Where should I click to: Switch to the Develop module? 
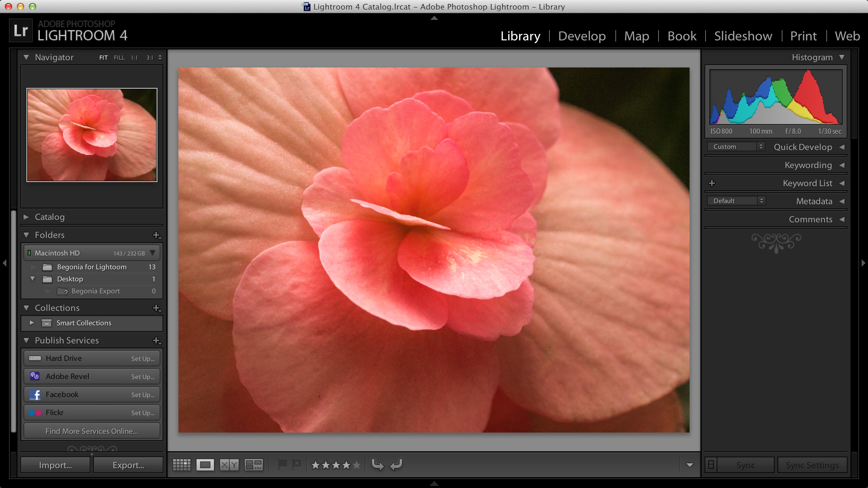[582, 36]
